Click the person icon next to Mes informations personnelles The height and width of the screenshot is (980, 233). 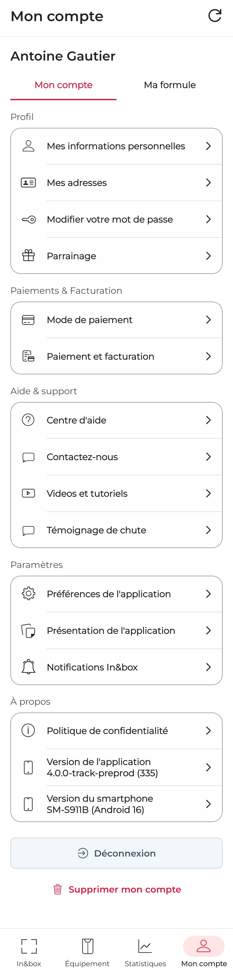pyautogui.click(x=28, y=146)
